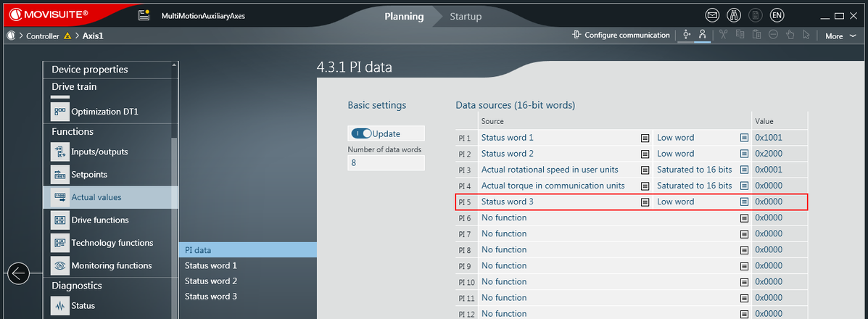868x319 pixels.
Task: Open the messages envelope icon
Action: [x=712, y=15]
